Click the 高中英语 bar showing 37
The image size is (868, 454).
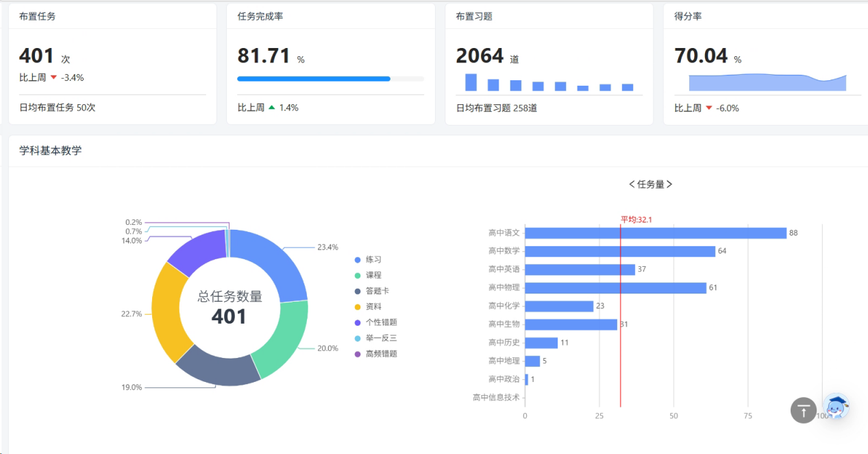pos(580,270)
